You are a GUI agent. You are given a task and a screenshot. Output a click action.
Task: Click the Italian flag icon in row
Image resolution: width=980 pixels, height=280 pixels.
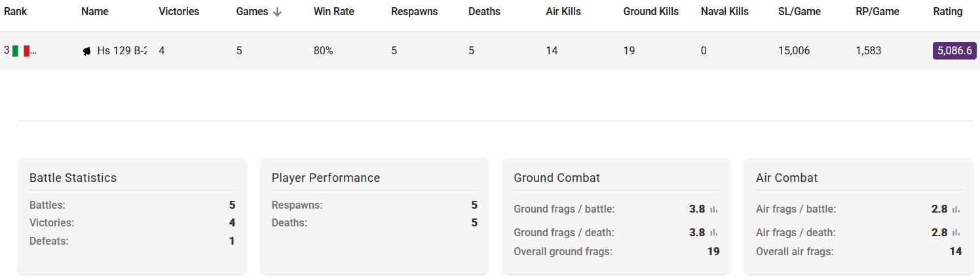coord(21,51)
